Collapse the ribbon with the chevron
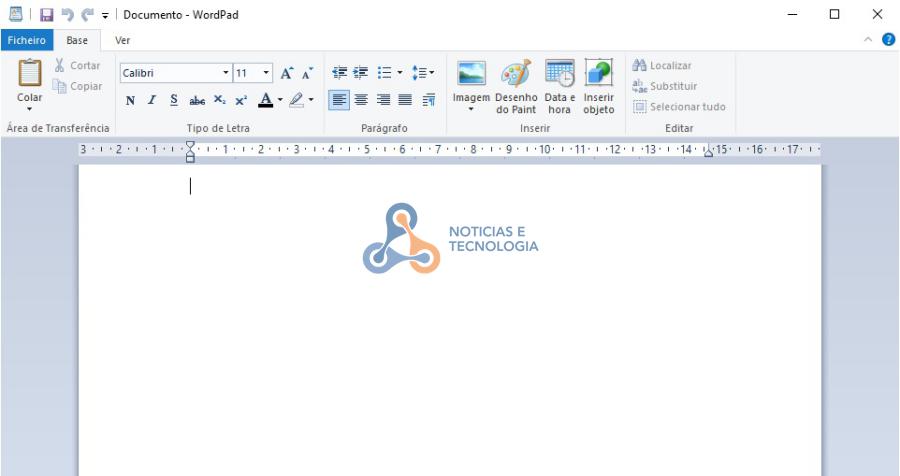 pos(868,40)
